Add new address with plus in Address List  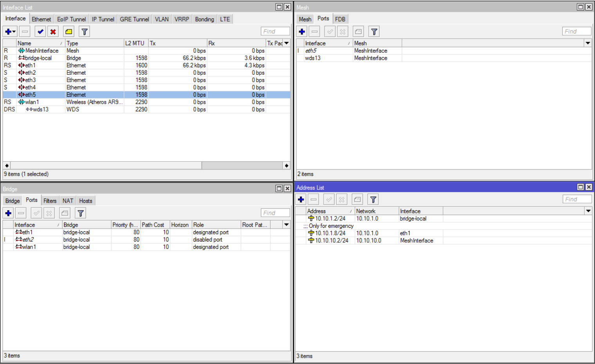click(x=301, y=200)
